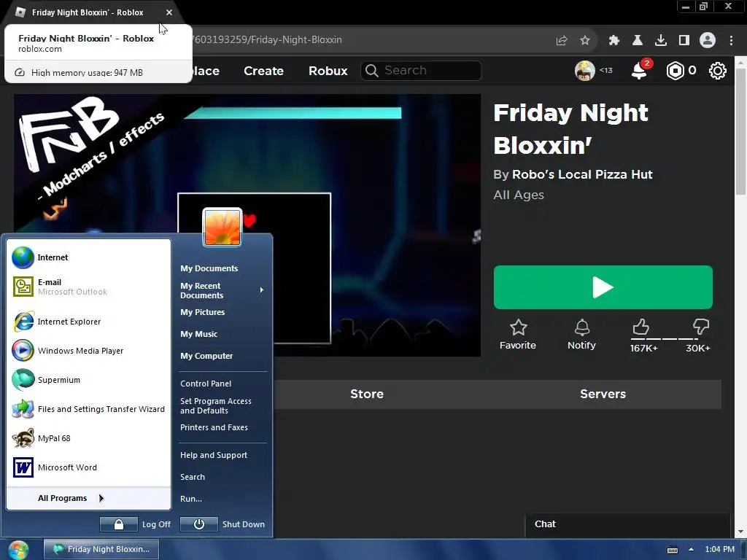The width and height of the screenshot is (747, 560).
Task: Show hidden system tray icons arrow
Action: coord(692,550)
